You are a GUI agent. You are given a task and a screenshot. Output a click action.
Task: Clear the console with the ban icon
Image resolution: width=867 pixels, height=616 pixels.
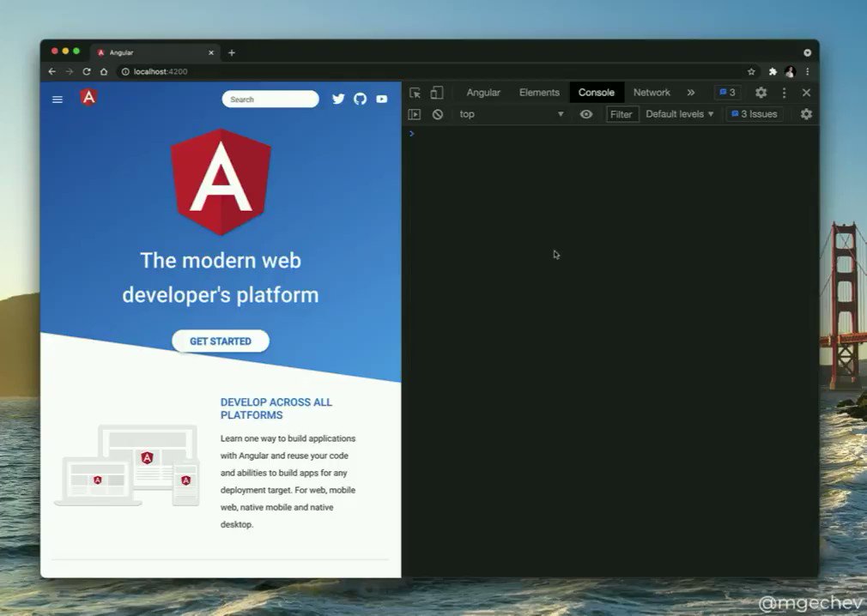coord(438,114)
